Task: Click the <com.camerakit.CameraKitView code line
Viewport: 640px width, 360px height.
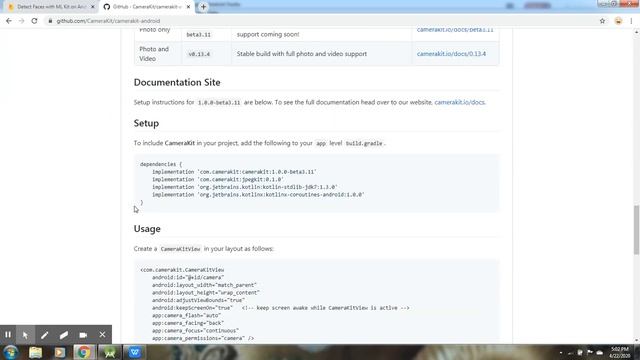Action: click(x=182, y=270)
